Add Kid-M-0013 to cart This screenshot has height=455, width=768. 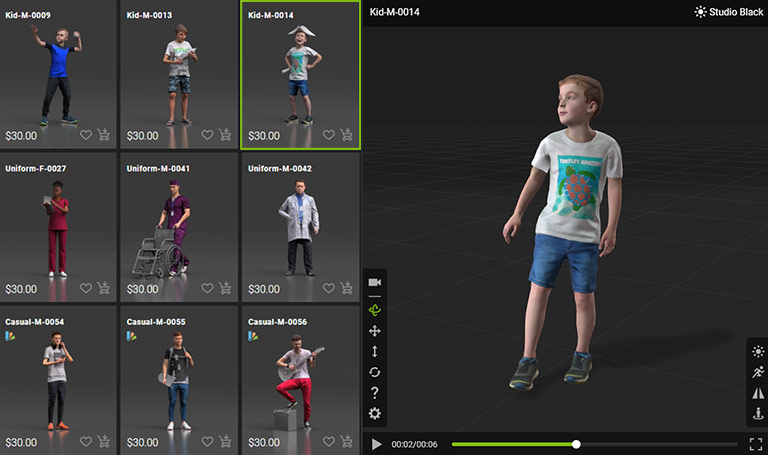(225, 135)
